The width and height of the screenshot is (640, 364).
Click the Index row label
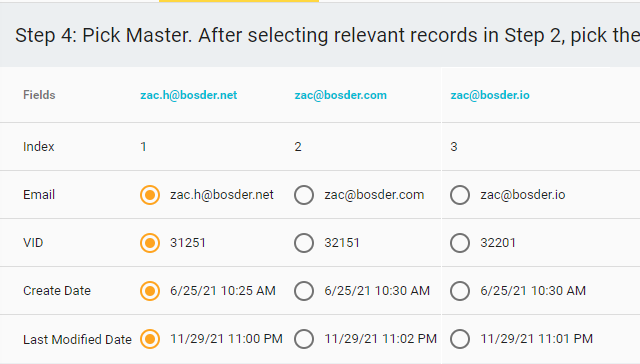(x=39, y=146)
